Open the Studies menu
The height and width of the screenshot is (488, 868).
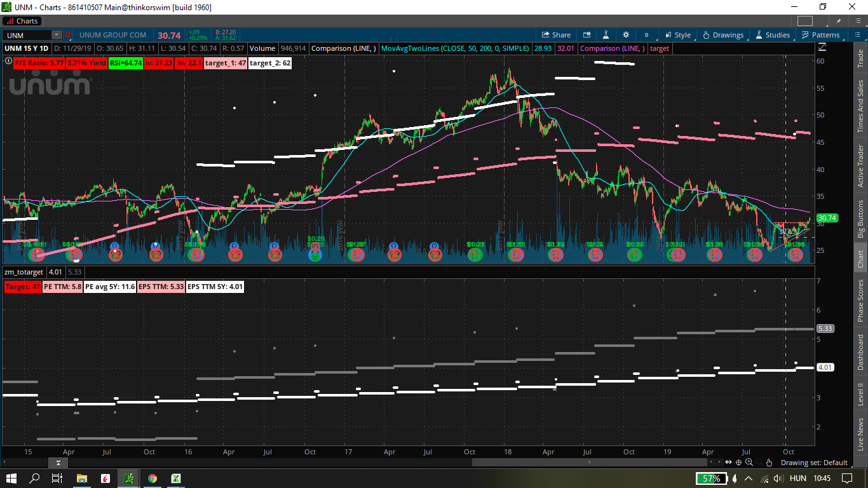772,35
